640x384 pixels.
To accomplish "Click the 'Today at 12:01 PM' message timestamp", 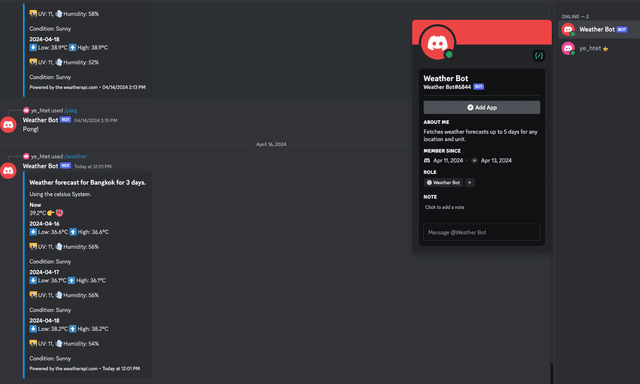I will [x=93, y=166].
